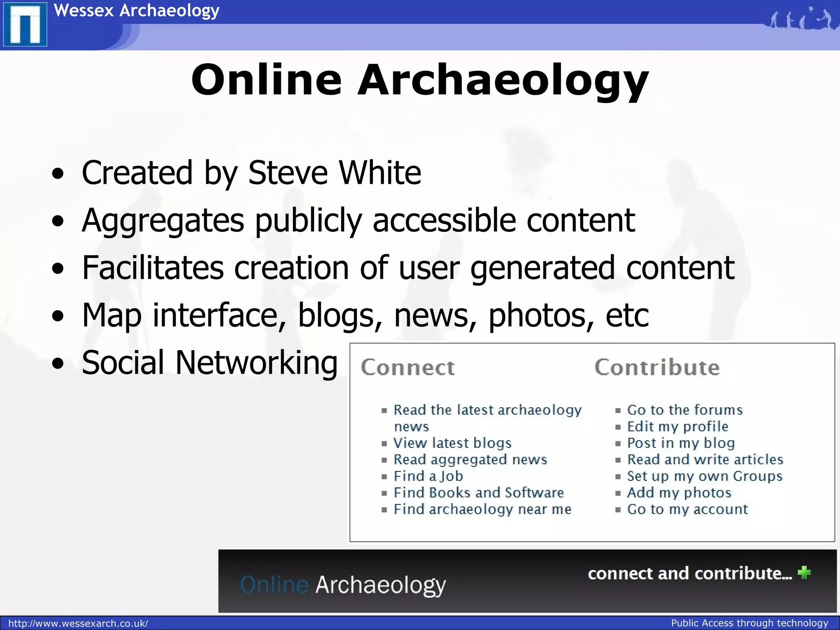Click 'Map interface, blogs, news, photos, etc' bullet

coord(365,315)
